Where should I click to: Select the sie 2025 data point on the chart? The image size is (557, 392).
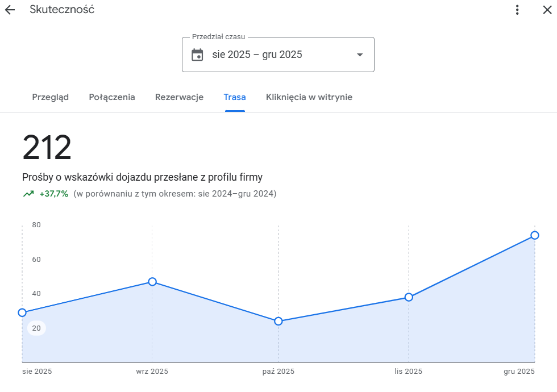click(22, 312)
